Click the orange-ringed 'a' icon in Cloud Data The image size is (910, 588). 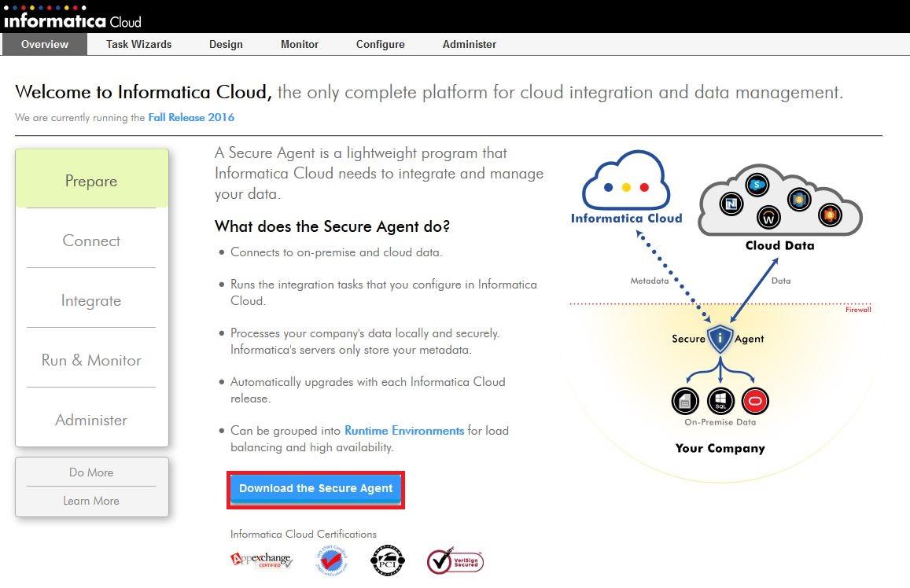click(830, 215)
